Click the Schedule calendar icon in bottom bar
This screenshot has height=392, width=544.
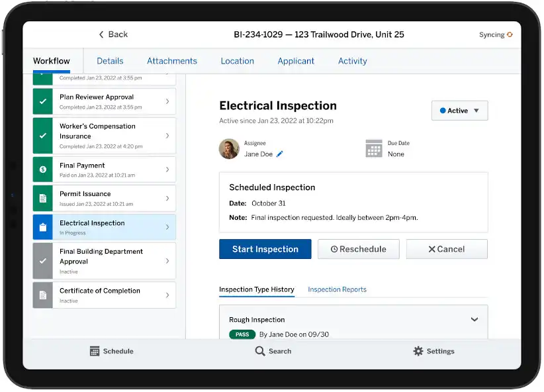pos(95,351)
